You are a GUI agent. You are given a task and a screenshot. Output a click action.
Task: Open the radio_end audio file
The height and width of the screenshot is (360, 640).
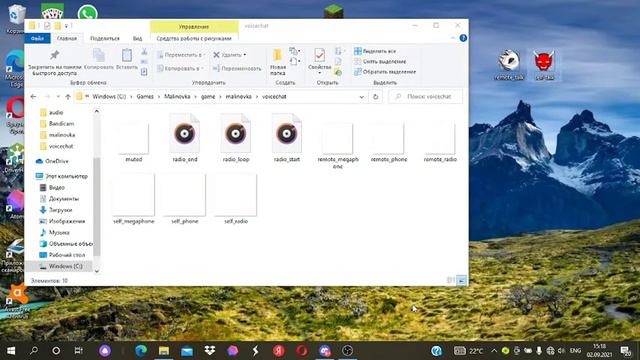click(x=185, y=138)
